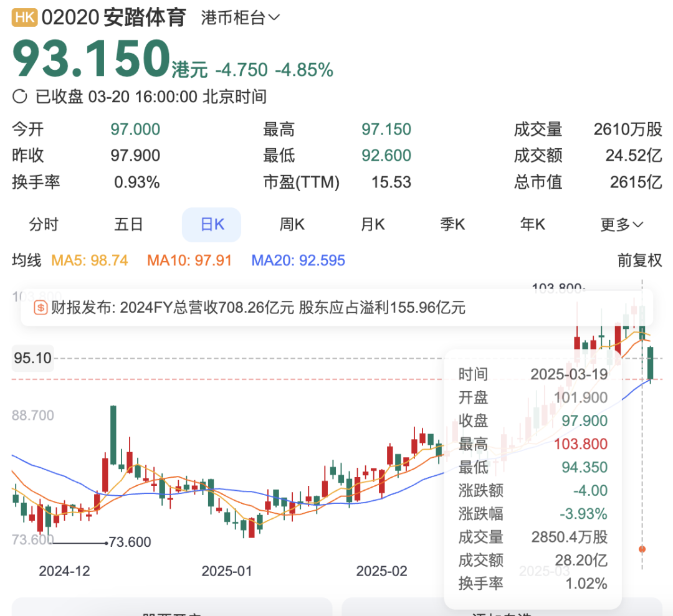673x616 pixels.
Task: Click the orange earnings marker dot on chart
Action: tap(642, 549)
